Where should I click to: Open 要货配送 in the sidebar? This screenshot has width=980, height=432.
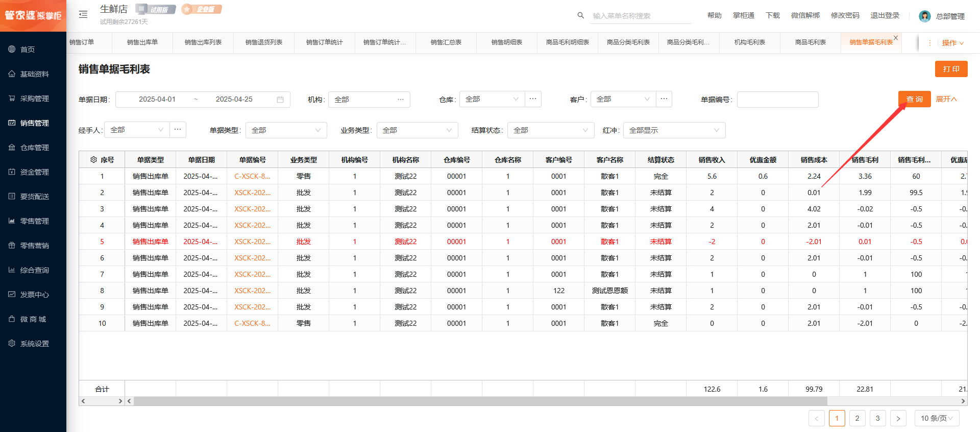click(33, 197)
